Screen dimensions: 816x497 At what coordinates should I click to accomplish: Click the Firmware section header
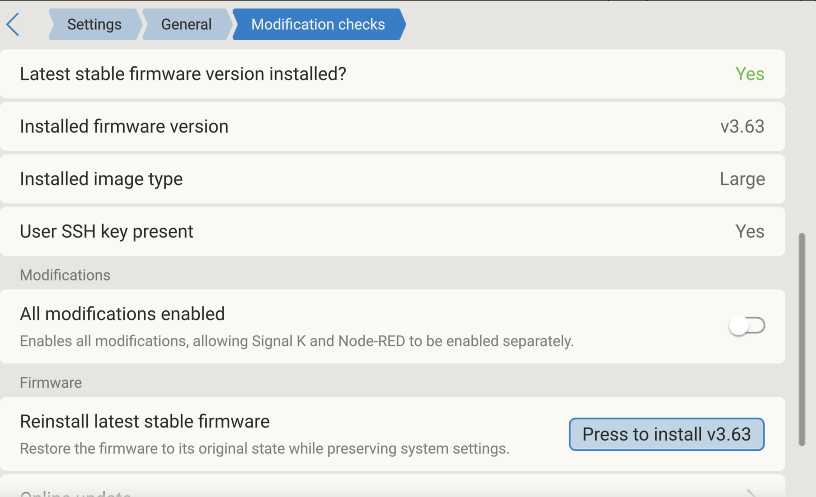click(x=51, y=383)
